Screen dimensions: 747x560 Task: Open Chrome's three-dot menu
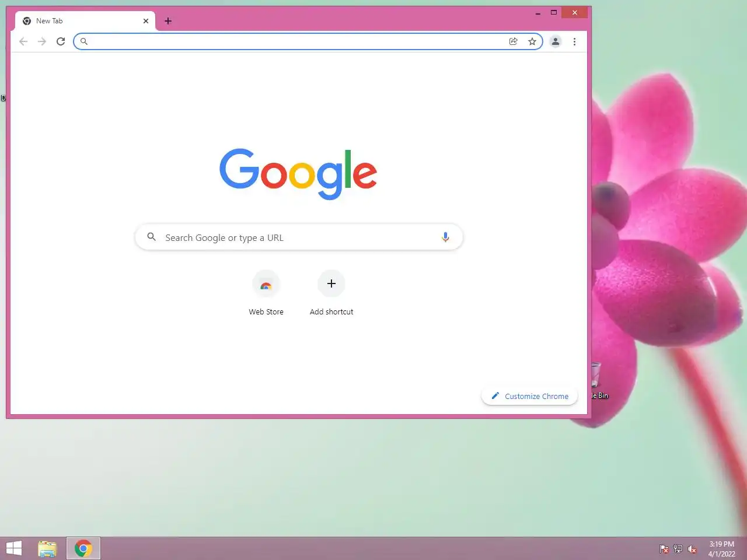(575, 41)
